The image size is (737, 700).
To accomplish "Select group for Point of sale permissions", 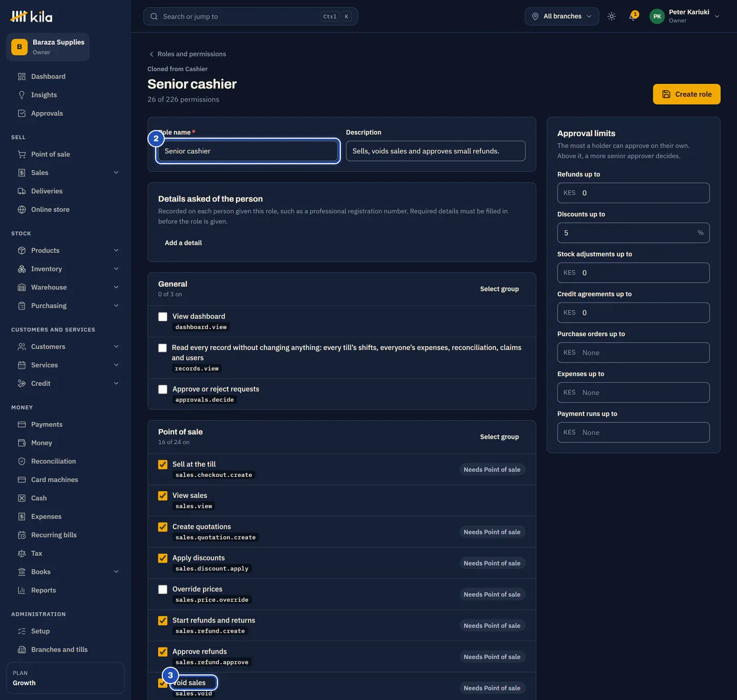I will click(x=500, y=437).
